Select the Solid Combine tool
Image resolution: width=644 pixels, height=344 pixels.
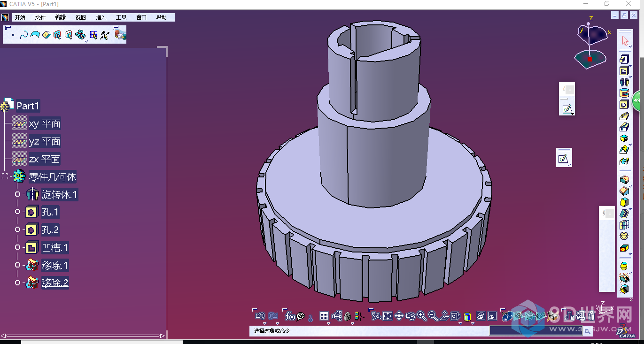tap(624, 138)
